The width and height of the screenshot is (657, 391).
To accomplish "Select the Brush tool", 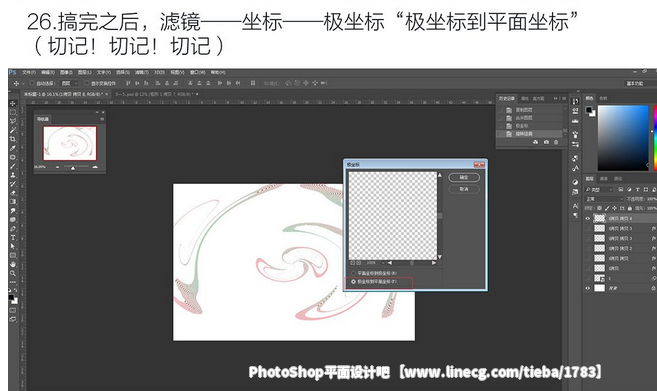I will pos(13,166).
